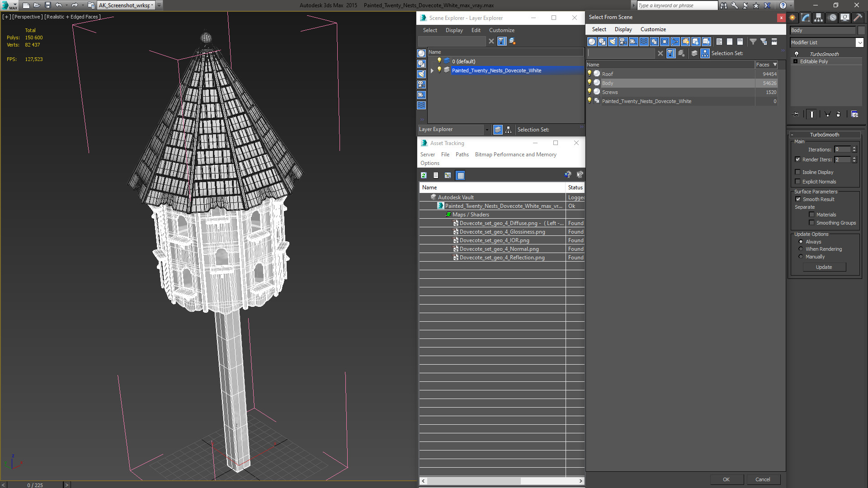Toggle Display Lights filter in Select From Scene
Image resolution: width=868 pixels, height=488 pixels.
(613, 42)
